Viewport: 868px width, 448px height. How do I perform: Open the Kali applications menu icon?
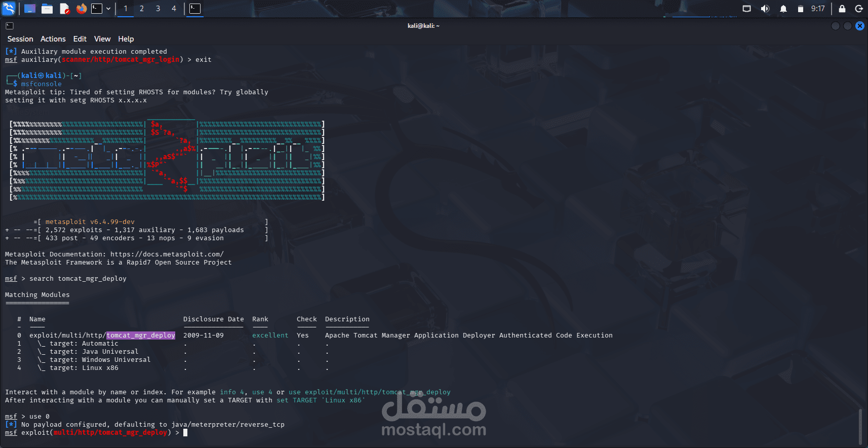pyautogui.click(x=9, y=8)
